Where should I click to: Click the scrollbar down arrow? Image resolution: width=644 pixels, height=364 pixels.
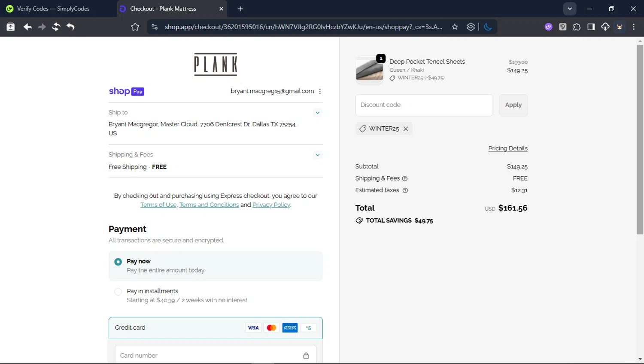640,359
